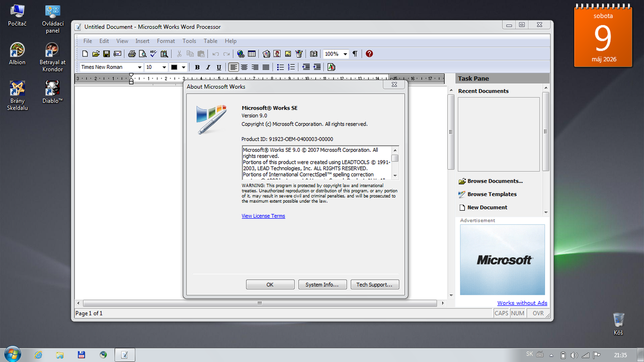Click the Print toolbar icon
644x362 pixels.
[132, 54]
